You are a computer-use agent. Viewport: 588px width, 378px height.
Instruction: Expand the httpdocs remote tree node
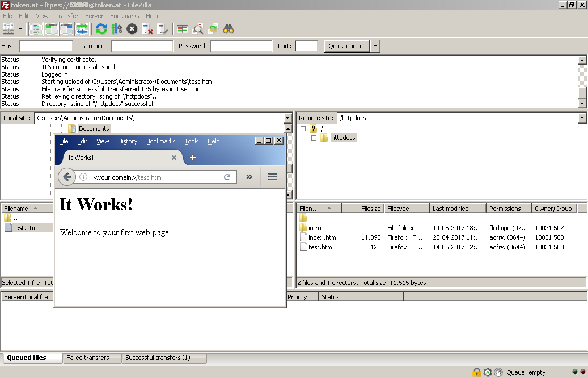(314, 138)
